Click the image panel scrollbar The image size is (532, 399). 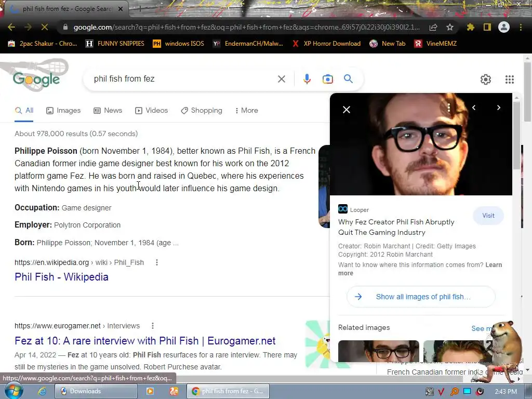pos(516,136)
